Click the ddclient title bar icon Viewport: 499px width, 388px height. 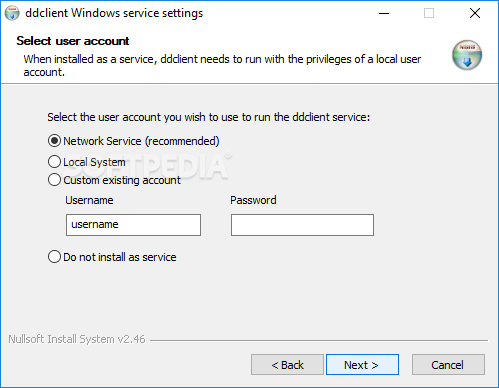(x=12, y=13)
